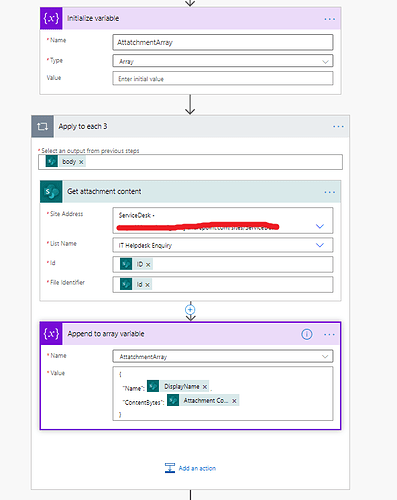Remove the Attachment Content token
The image size is (397, 500).
pos(234,401)
